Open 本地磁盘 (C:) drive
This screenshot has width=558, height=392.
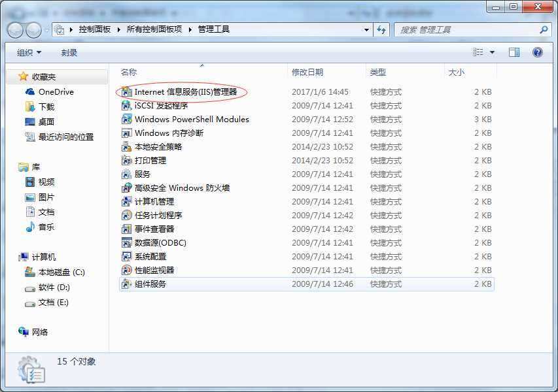55,272
